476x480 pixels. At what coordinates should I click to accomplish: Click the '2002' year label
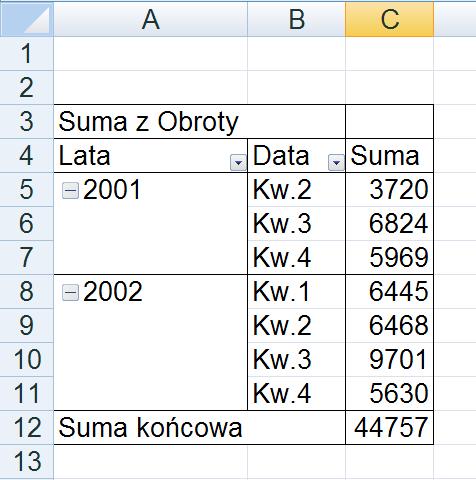pyautogui.click(x=113, y=291)
